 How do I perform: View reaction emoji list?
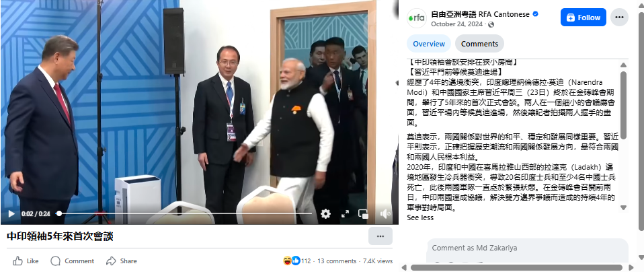click(x=292, y=261)
